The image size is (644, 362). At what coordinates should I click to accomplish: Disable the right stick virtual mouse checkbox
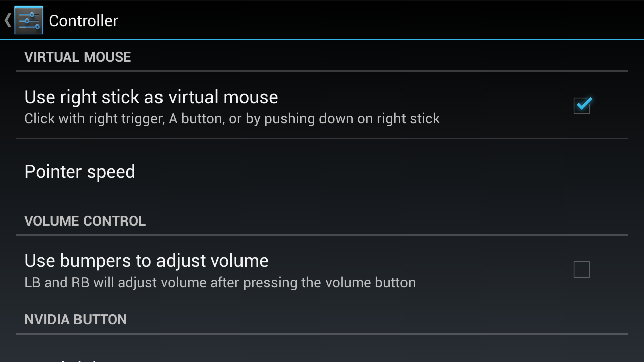(582, 105)
